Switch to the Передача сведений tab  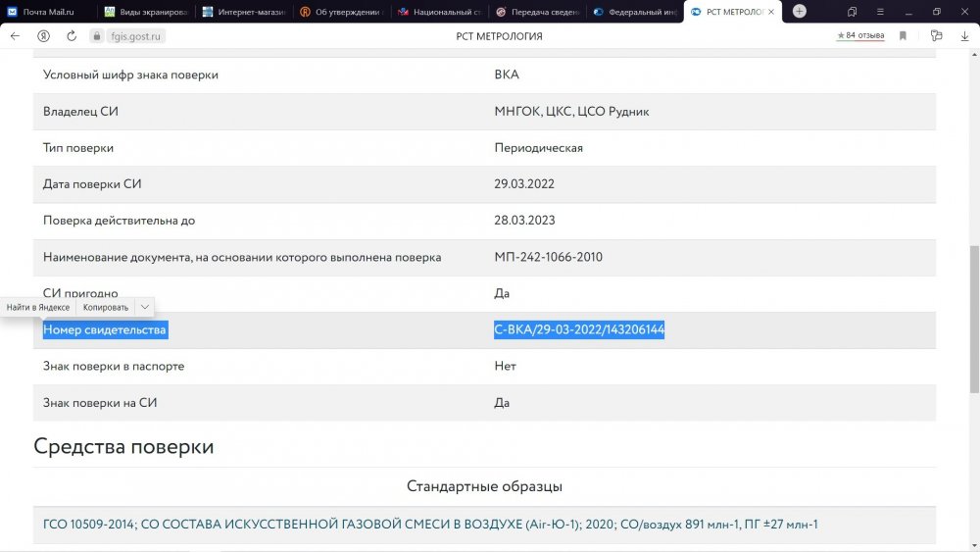[x=536, y=12]
